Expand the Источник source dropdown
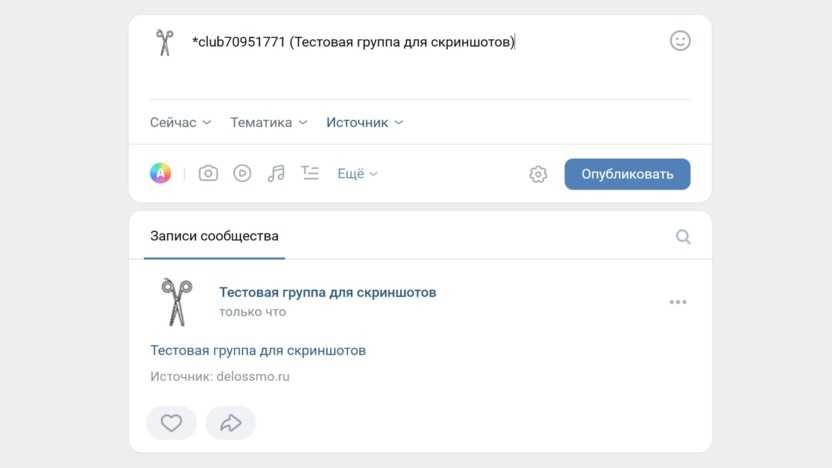 click(x=364, y=122)
